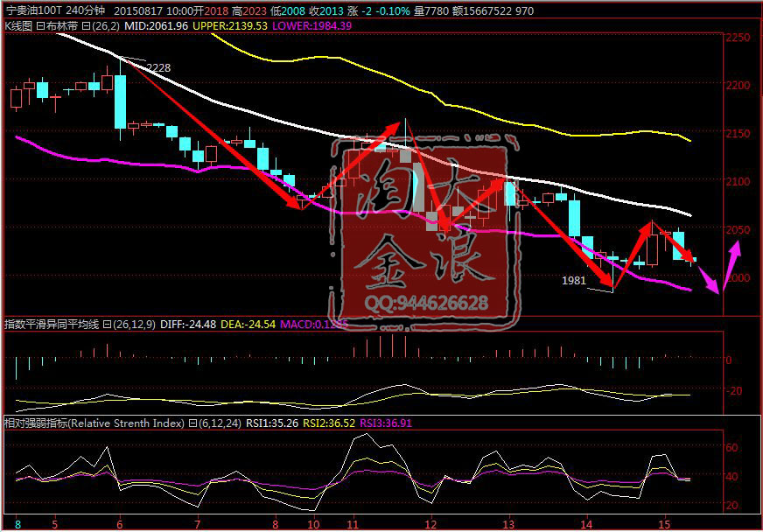Select date 11 on the time axis
Viewport: 763px width, 532px height.
click(352, 523)
